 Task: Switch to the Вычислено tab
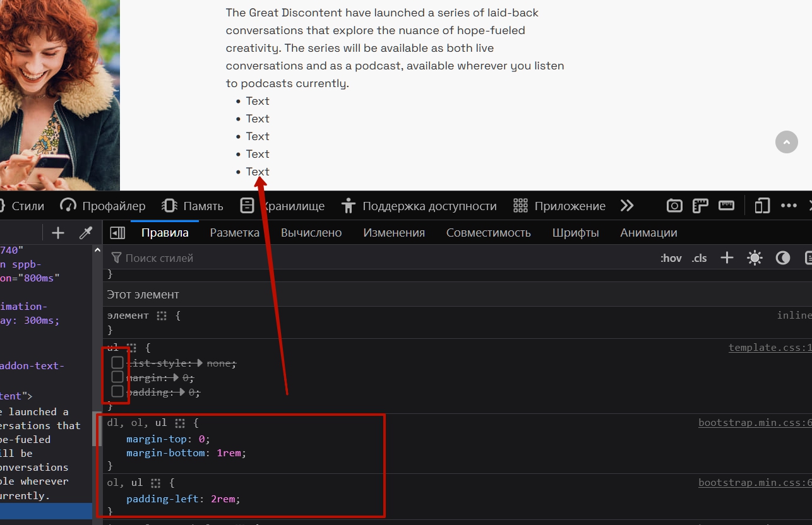[x=311, y=233]
